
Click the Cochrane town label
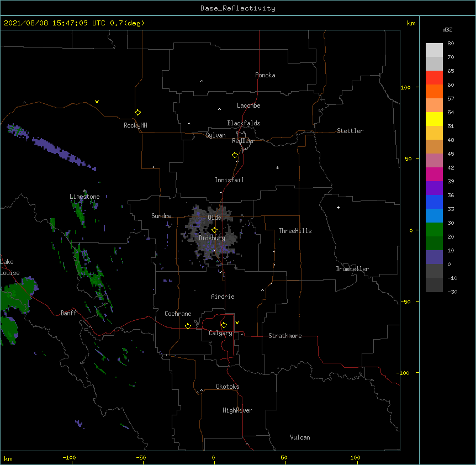178,314
